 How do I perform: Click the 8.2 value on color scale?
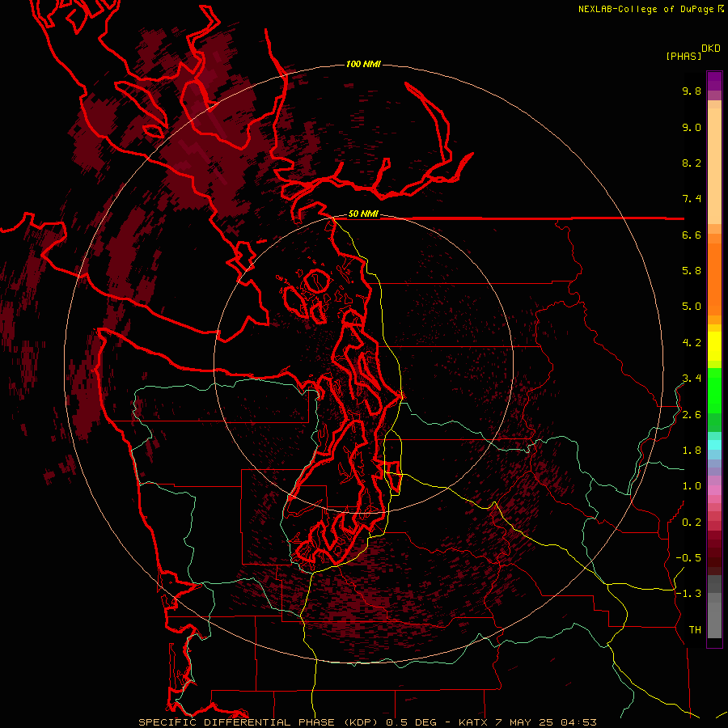pyautogui.click(x=692, y=163)
